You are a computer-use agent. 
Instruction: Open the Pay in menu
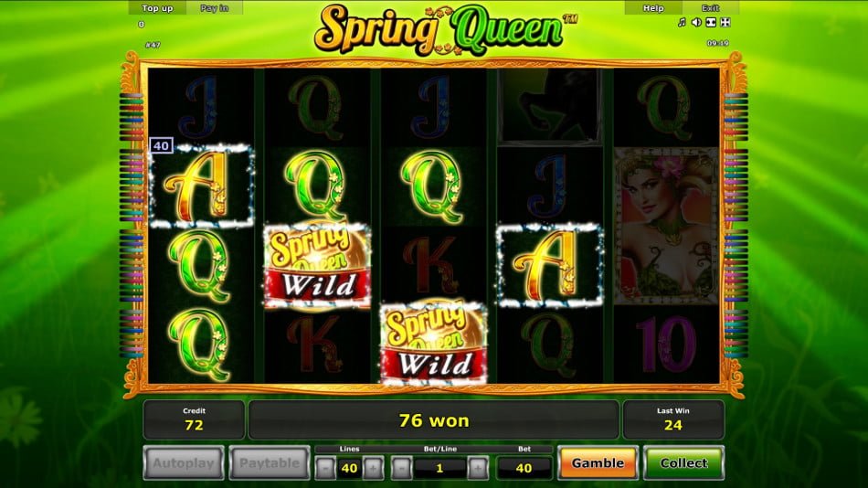(x=214, y=7)
